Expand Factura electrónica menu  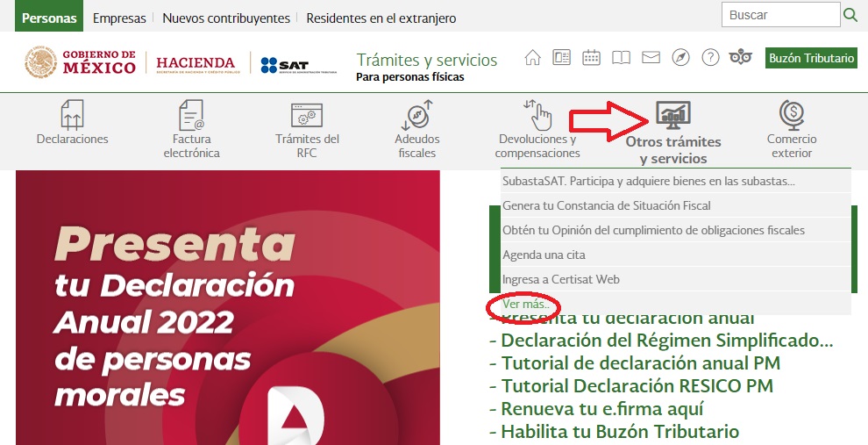(191, 131)
